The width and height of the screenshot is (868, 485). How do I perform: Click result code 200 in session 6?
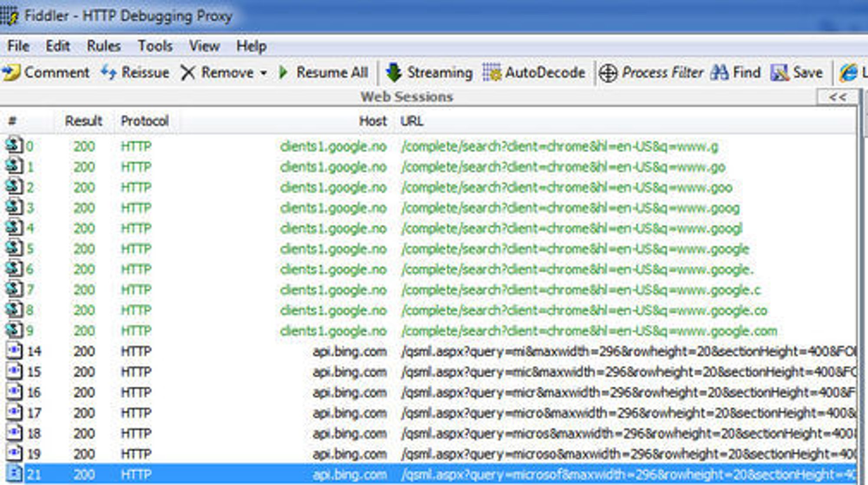(84, 269)
